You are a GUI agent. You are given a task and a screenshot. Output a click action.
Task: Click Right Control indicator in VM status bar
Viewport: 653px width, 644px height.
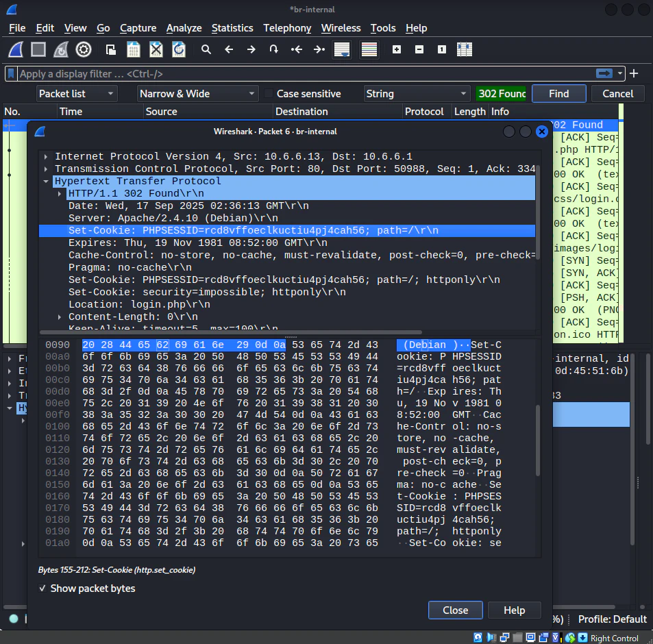[614, 638]
